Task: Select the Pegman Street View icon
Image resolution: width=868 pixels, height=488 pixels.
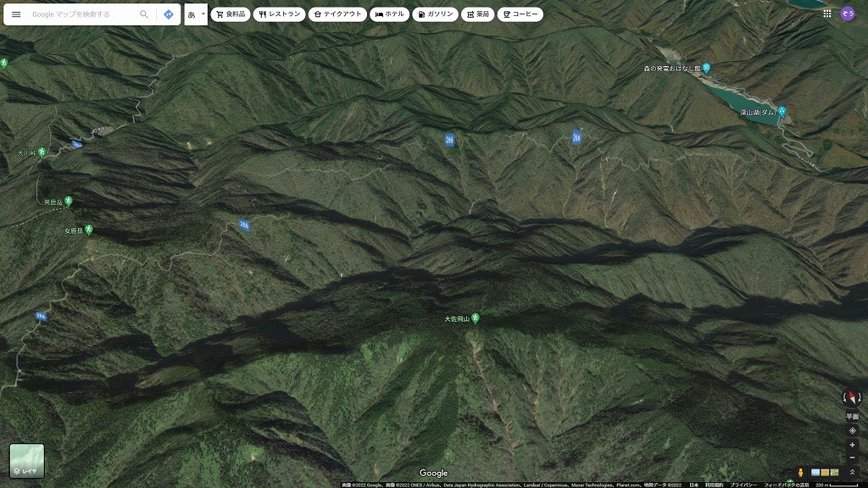Action: click(800, 472)
